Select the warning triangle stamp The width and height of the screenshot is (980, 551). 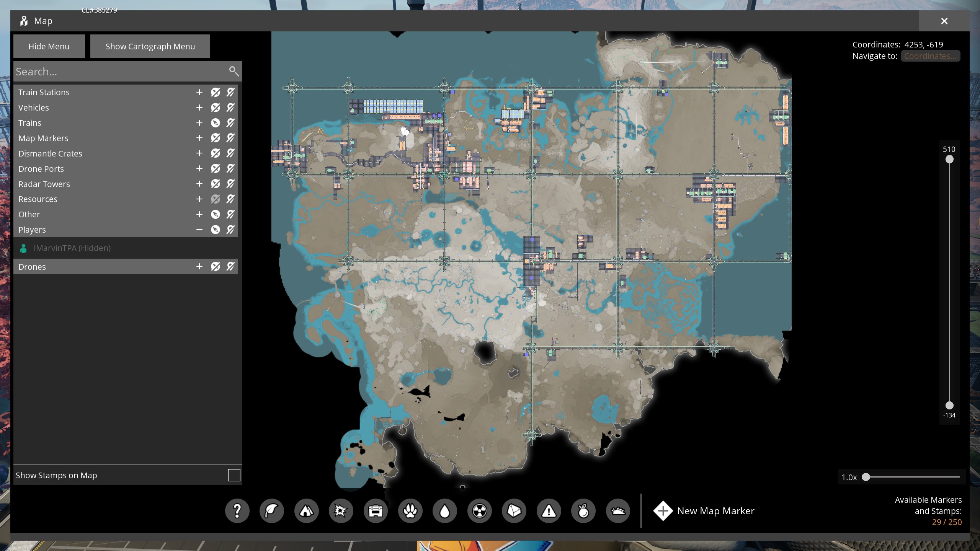pos(549,511)
